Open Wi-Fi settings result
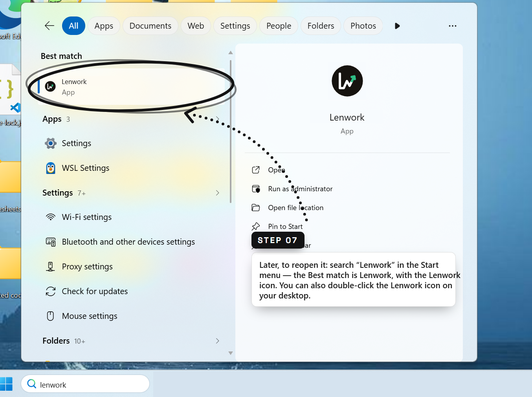The width and height of the screenshot is (532, 397). coord(131,217)
